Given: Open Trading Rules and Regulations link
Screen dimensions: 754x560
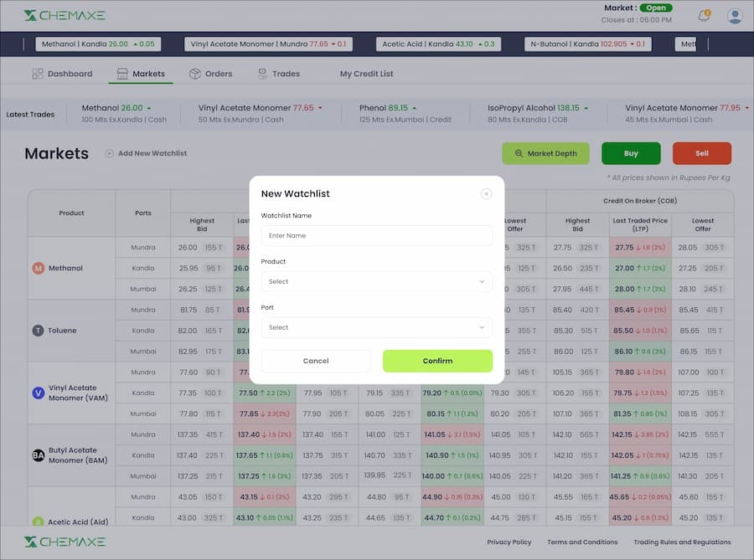Looking at the screenshot, I should (x=682, y=542).
